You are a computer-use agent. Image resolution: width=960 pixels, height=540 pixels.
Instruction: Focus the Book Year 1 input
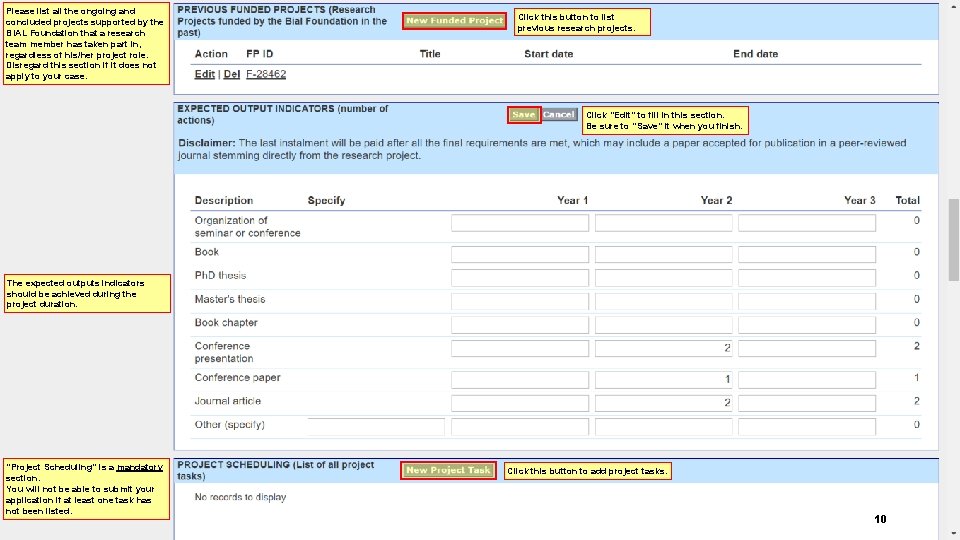(x=520, y=254)
